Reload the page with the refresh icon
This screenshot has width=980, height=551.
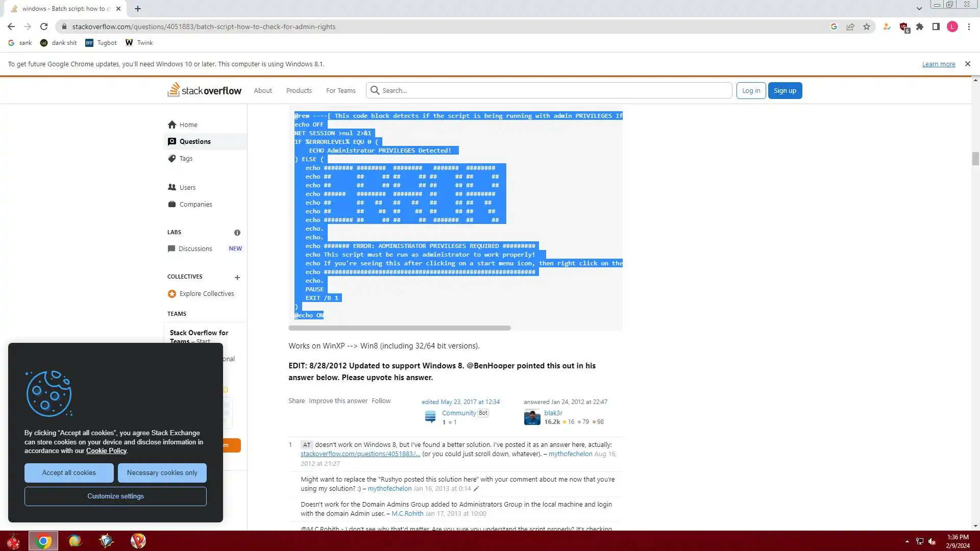point(44,27)
